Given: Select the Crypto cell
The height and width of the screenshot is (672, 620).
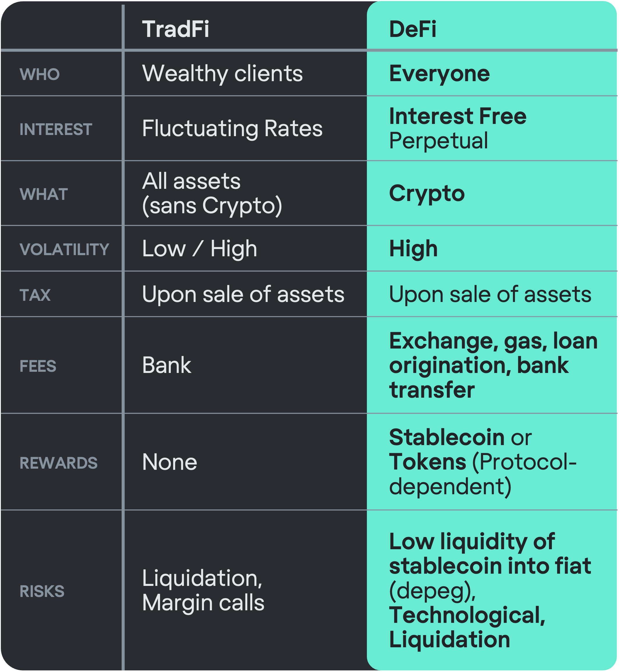Looking at the screenshot, I should tap(427, 193).
